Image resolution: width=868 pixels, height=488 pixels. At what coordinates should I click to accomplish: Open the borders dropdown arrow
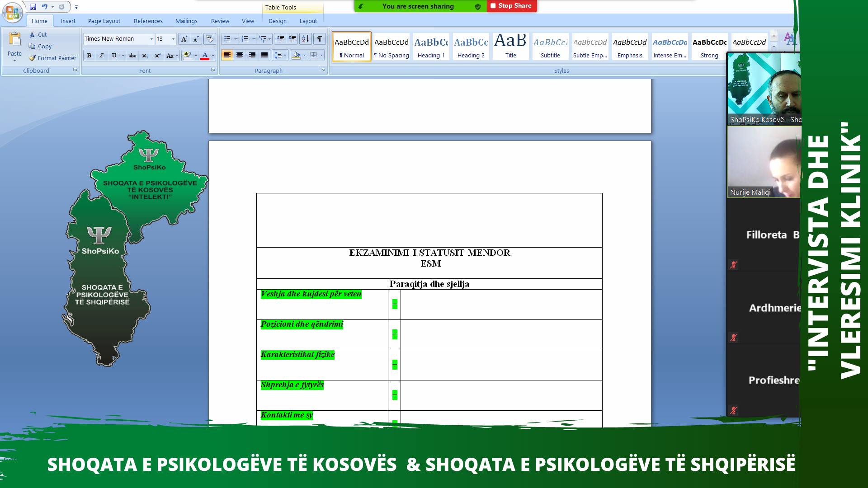[x=321, y=55]
